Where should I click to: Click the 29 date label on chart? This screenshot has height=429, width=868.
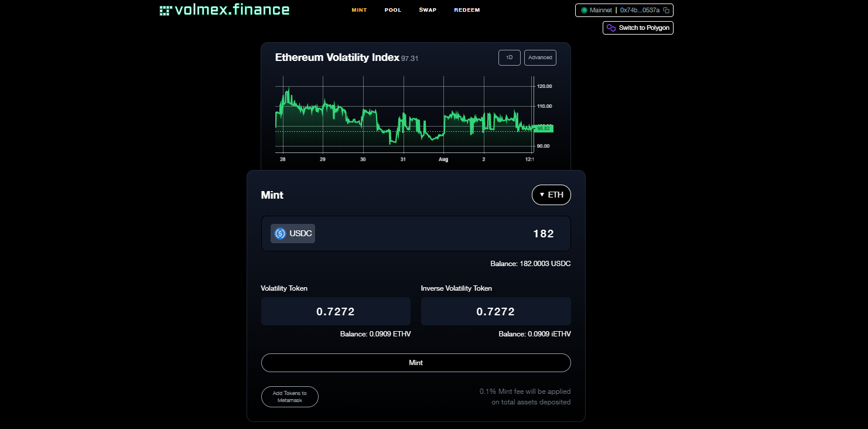[323, 159]
